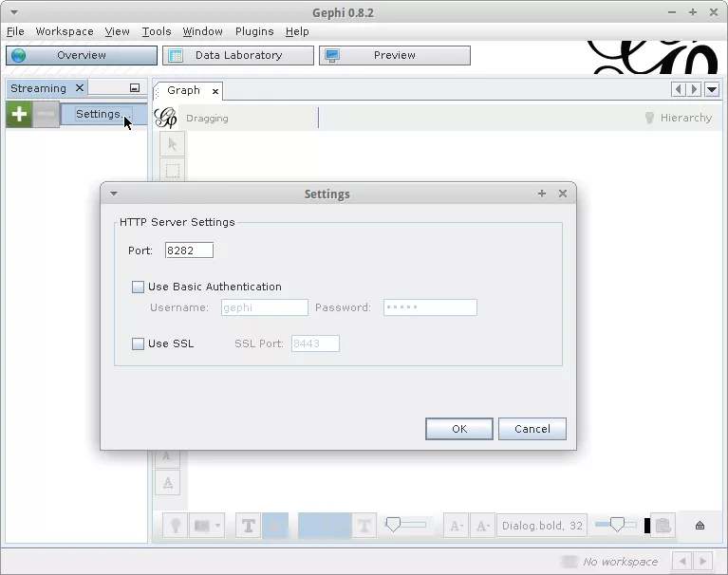This screenshot has width=728, height=575.
Task: Adjust the edge weight scale slider
Action: coord(405,525)
